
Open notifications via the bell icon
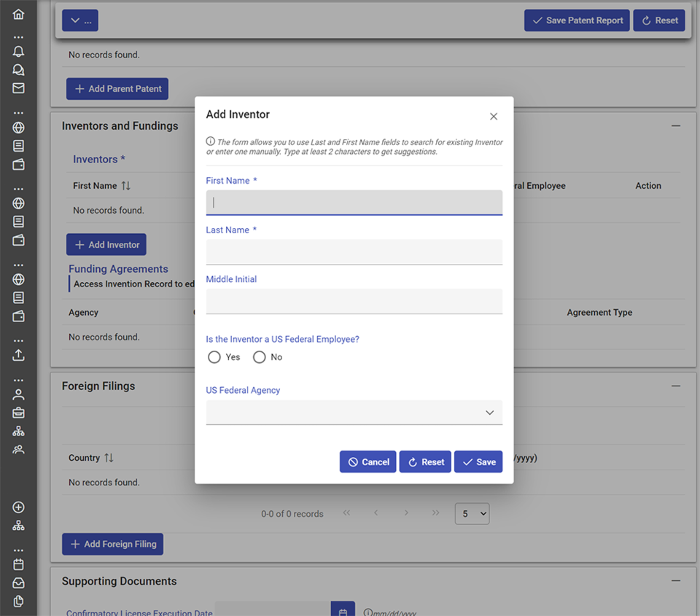click(18, 51)
